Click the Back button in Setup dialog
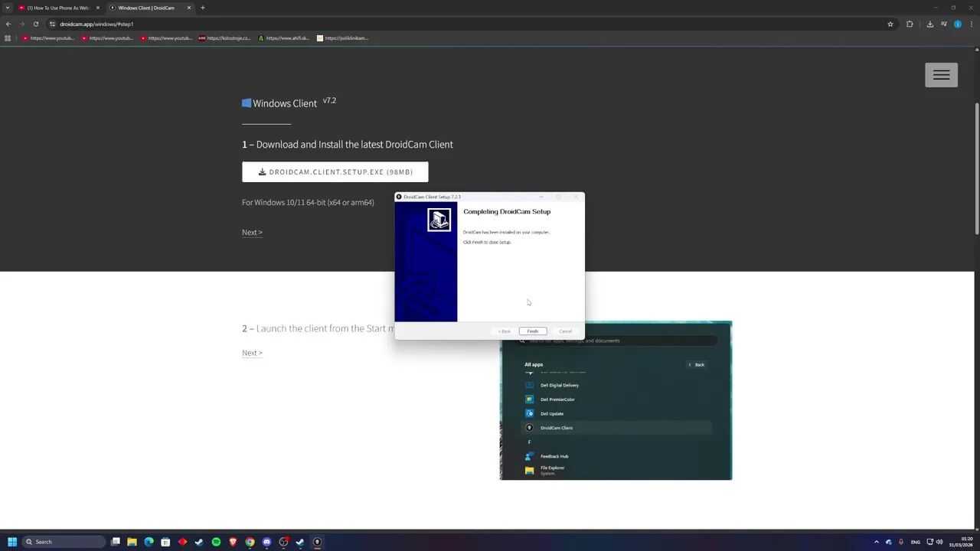980x551 pixels. [x=505, y=331]
